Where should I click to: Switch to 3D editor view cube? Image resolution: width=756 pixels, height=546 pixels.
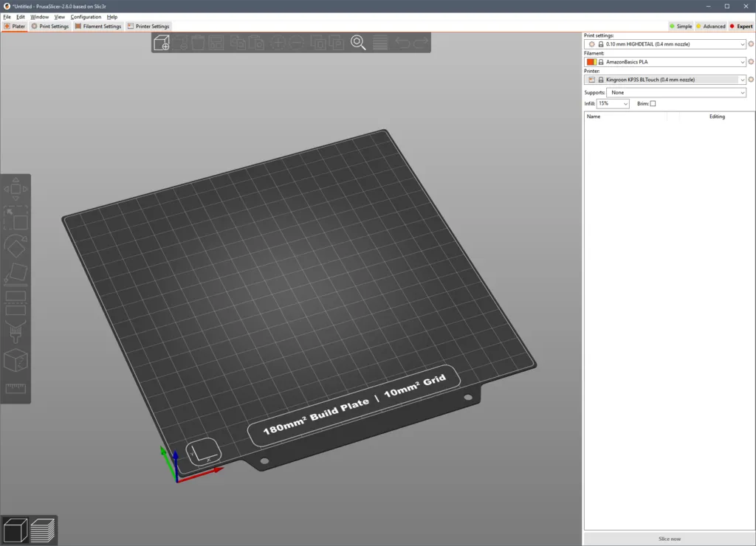15,530
